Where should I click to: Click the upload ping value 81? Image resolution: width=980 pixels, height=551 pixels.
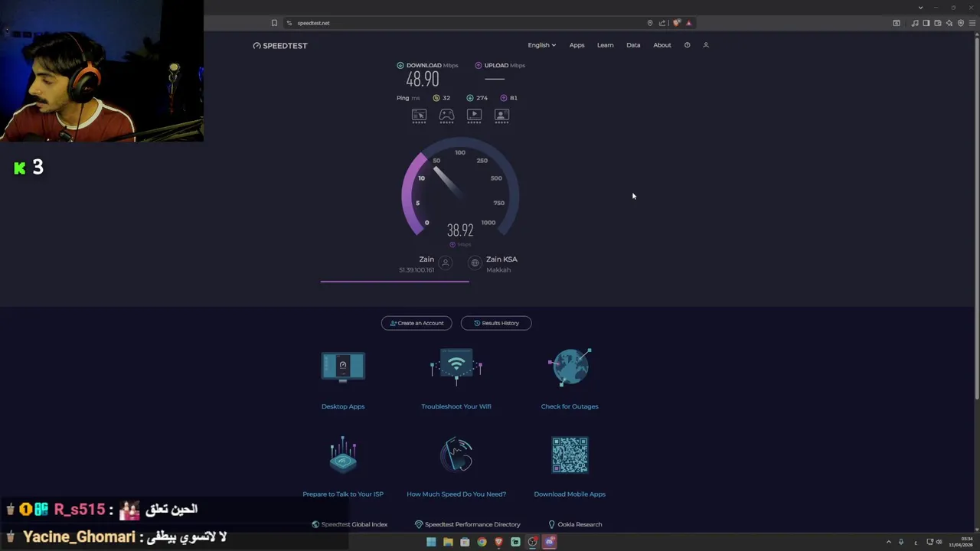(x=513, y=98)
